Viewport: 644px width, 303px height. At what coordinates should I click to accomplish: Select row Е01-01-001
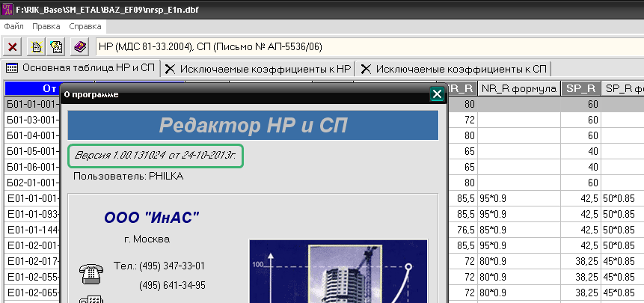coord(32,199)
